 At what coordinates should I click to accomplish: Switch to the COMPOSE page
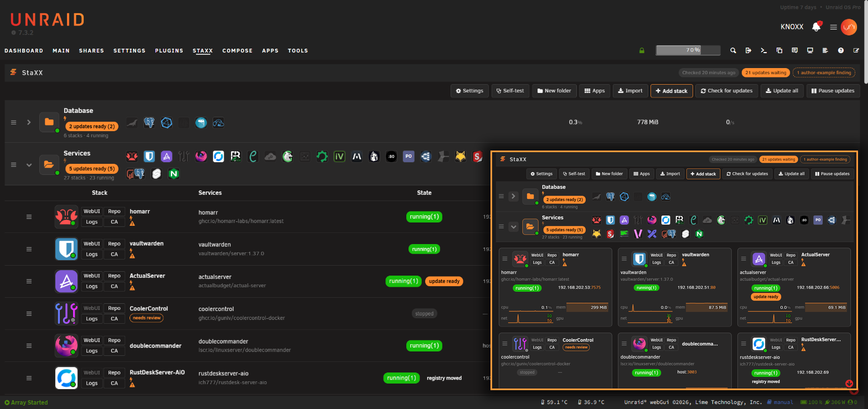(237, 50)
